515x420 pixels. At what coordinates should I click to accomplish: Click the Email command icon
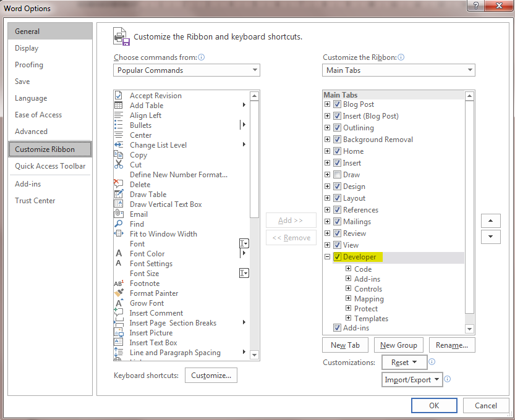coord(118,214)
